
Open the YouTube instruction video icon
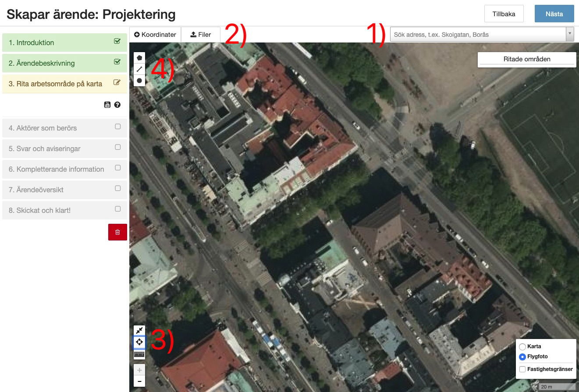click(107, 105)
